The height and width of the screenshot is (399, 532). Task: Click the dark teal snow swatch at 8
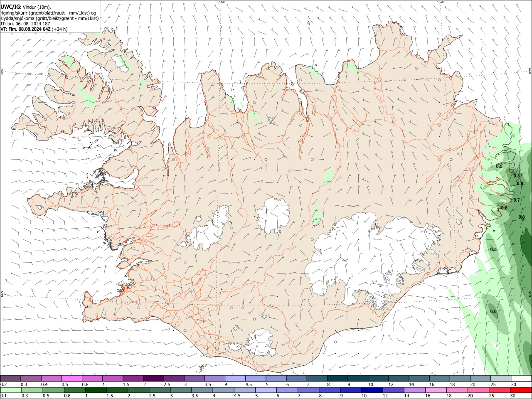(x=337, y=379)
